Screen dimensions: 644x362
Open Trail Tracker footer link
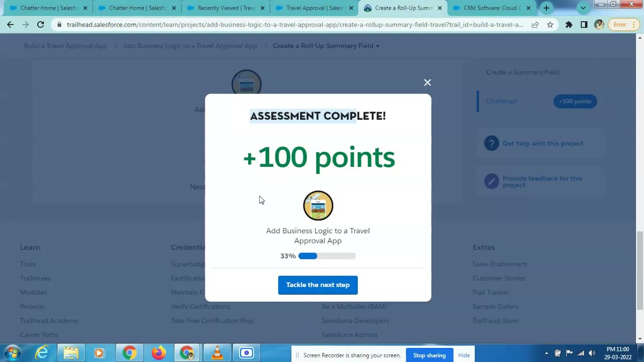(x=491, y=292)
